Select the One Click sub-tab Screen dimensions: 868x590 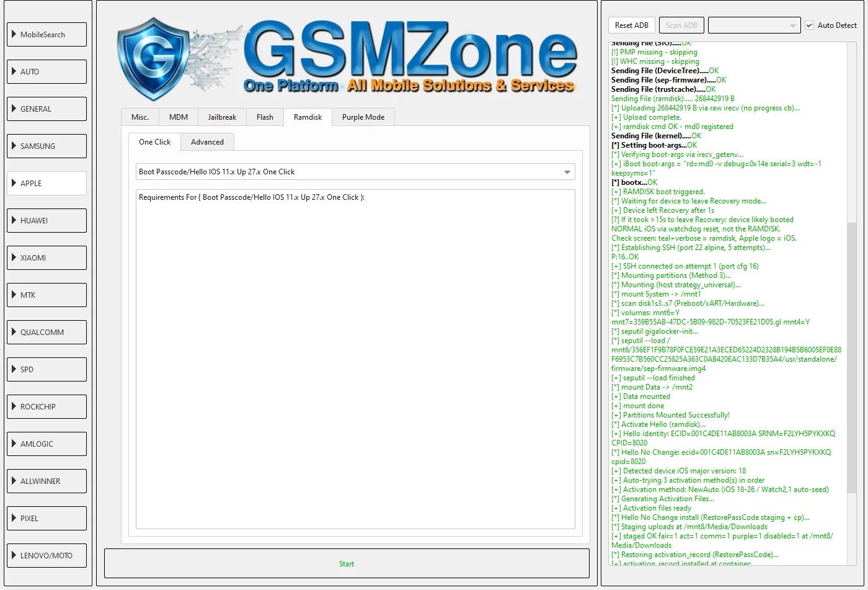click(x=154, y=141)
